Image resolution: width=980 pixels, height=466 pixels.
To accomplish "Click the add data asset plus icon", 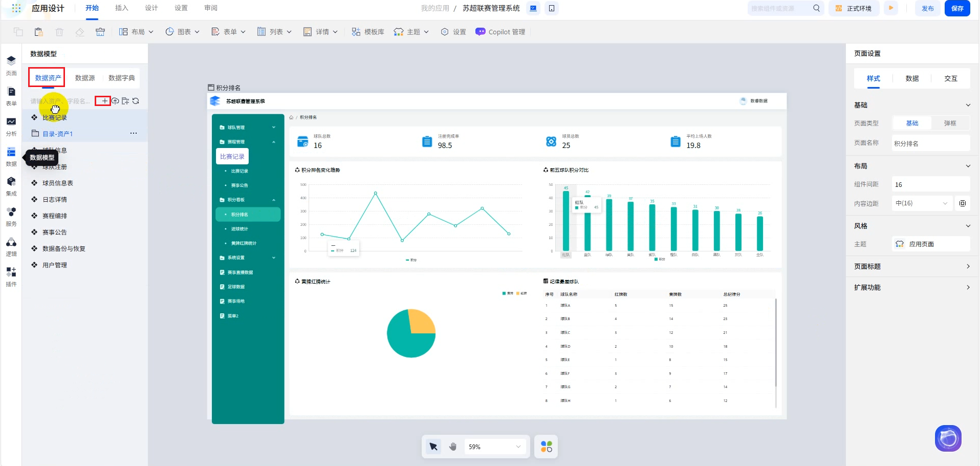I will 104,101.
